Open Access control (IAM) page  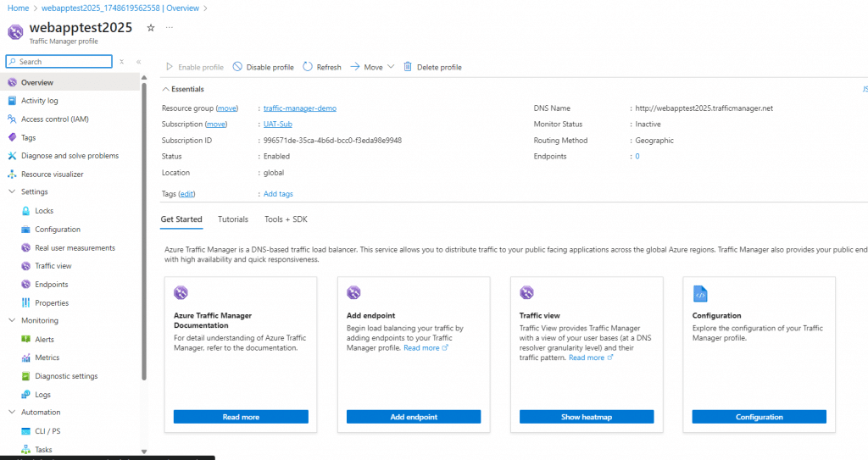coord(54,119)
